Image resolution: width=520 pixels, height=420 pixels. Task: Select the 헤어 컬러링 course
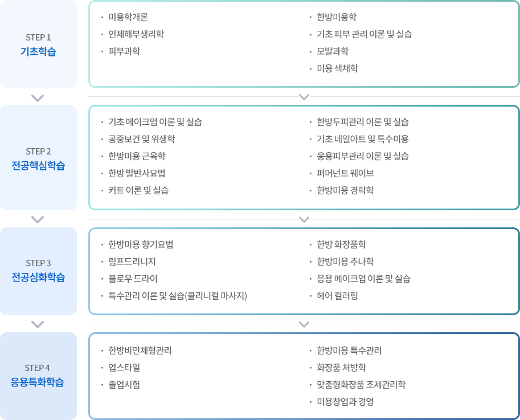[337, 296]
